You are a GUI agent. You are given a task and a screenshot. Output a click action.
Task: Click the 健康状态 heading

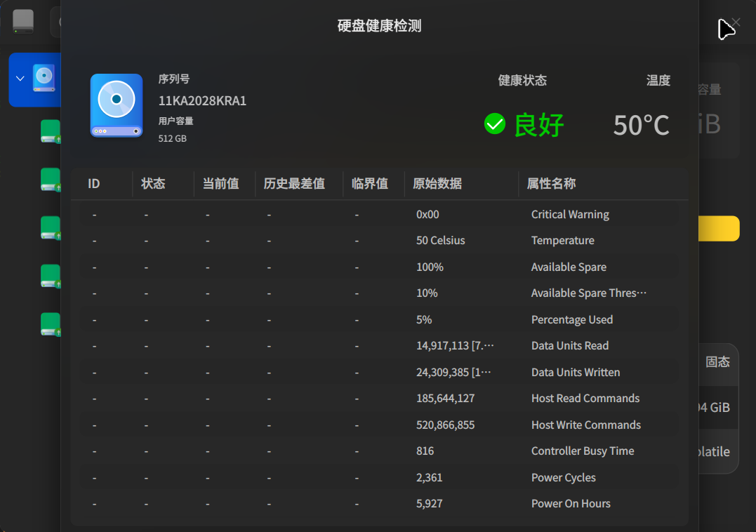coord(522,80)
